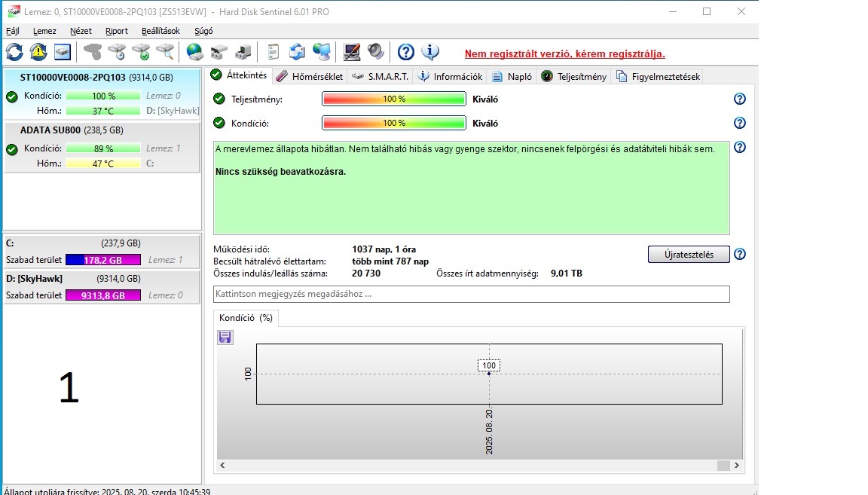
Task: Click the toolbar question mark help icon
Action: click(406, 52)
